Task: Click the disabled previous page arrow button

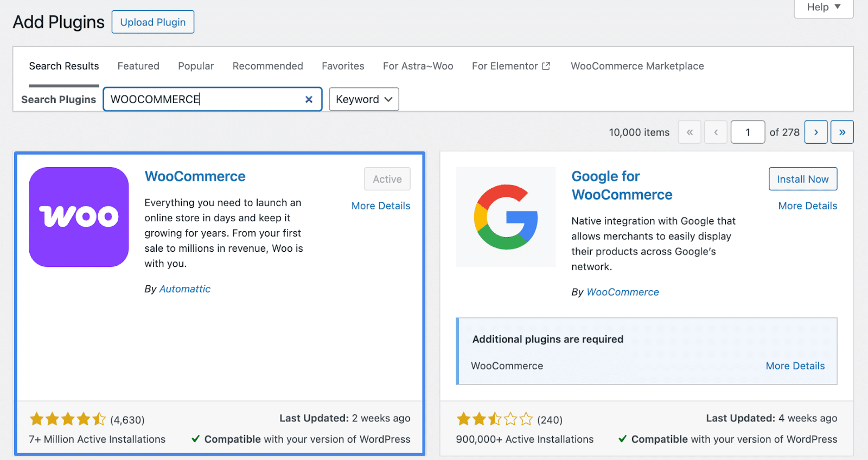Action: pos(716,132)
